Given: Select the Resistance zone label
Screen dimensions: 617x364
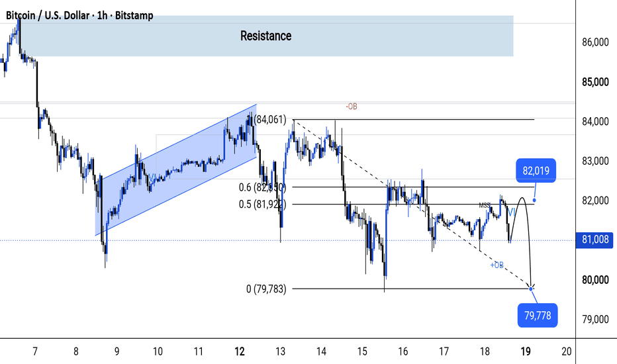Looking at the screenshot, I should pos(266,36).
